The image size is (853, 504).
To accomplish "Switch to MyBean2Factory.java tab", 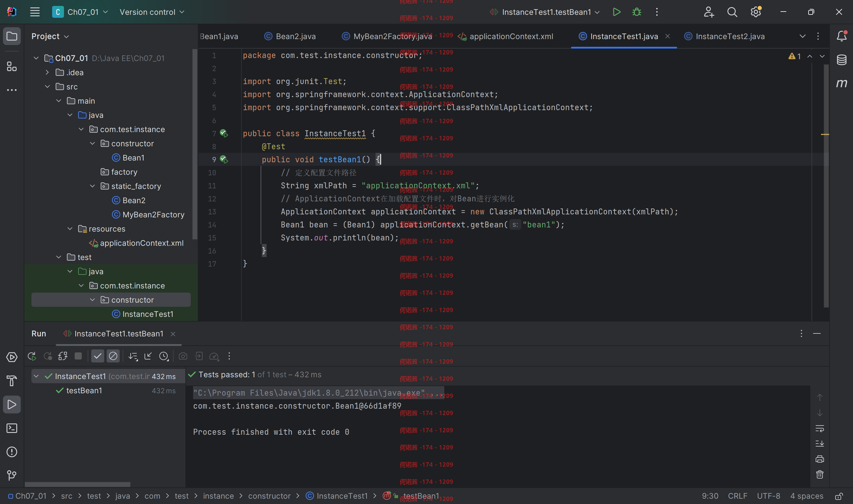I will pyautogui.click(x=387, y=36).
